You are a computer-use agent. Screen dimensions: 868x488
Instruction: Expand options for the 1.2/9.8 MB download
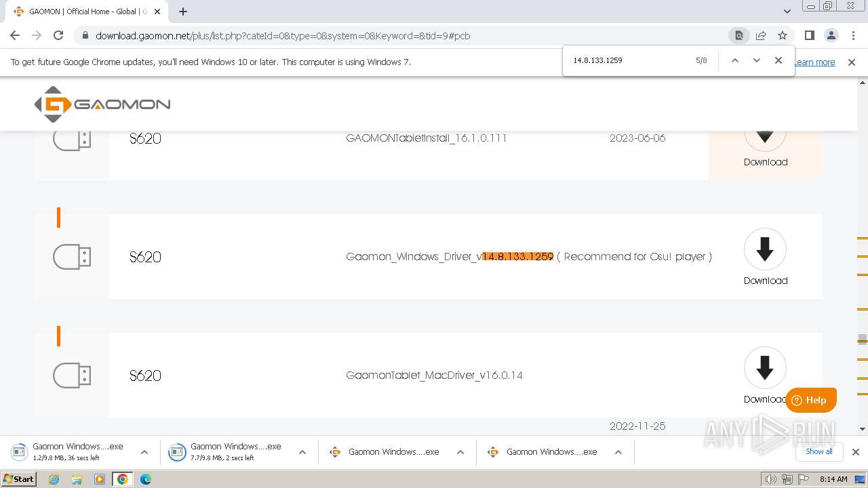coord(144,452)
